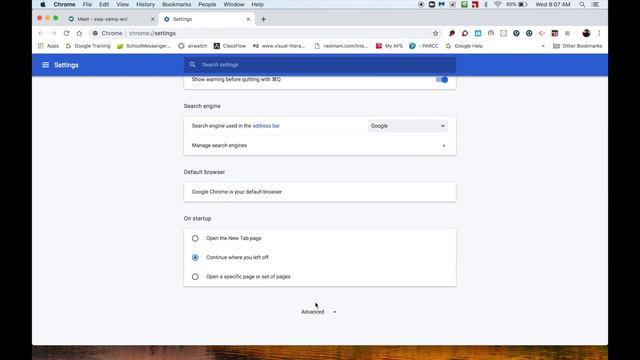
Task: Click the magnifier icon in Search settings
Action: (x=192, y=64)
